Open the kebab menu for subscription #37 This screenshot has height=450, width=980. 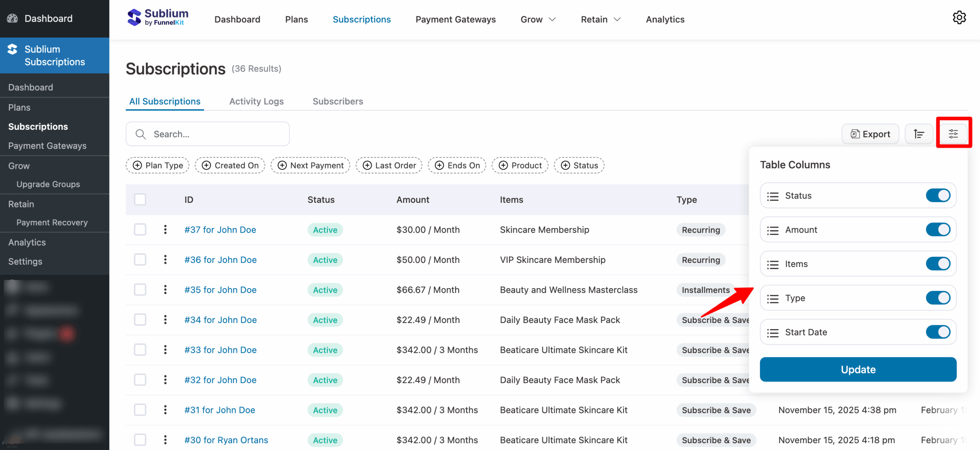165,230
